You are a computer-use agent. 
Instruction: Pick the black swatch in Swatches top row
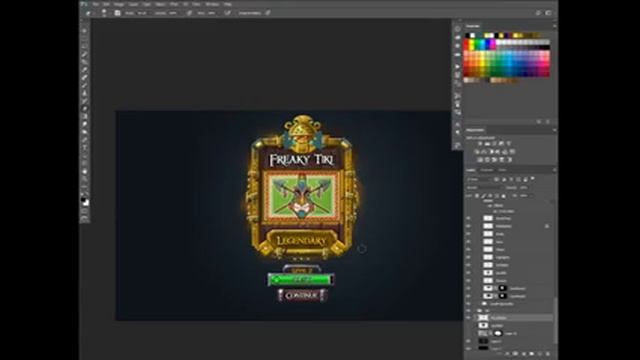(x=468, y=36)
